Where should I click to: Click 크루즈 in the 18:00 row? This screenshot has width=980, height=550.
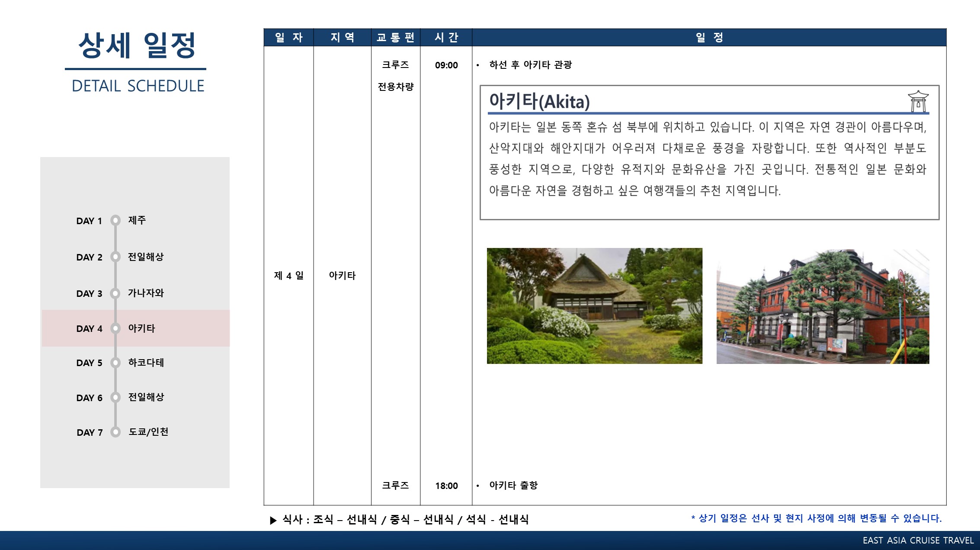click(395, 486)
